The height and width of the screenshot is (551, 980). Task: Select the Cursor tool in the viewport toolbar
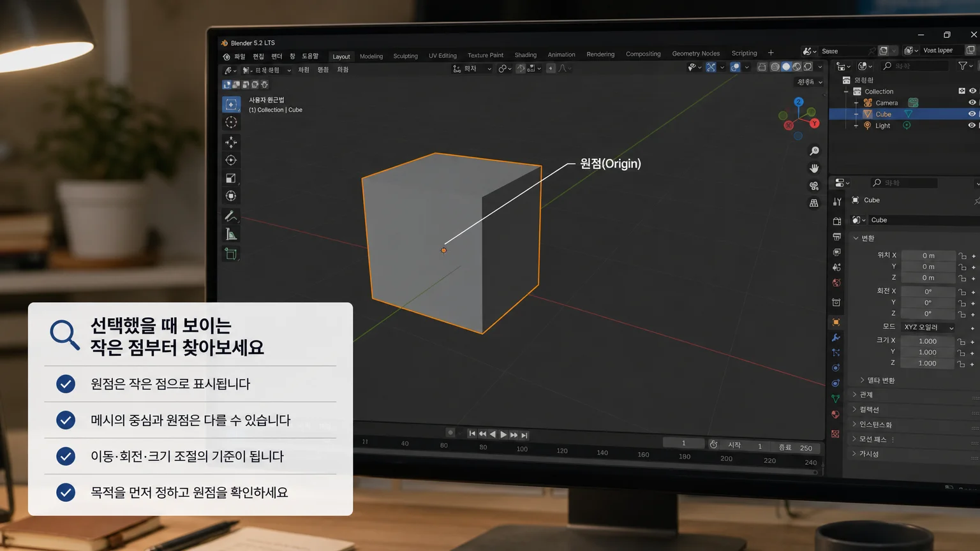click(x=231, y=122)
